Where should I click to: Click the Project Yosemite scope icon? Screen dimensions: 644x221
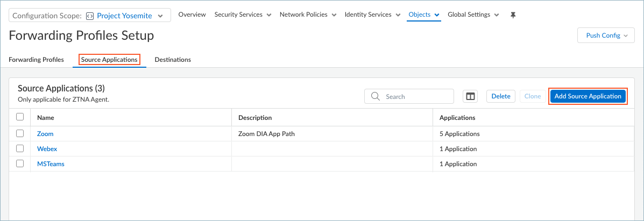[90, 16]
